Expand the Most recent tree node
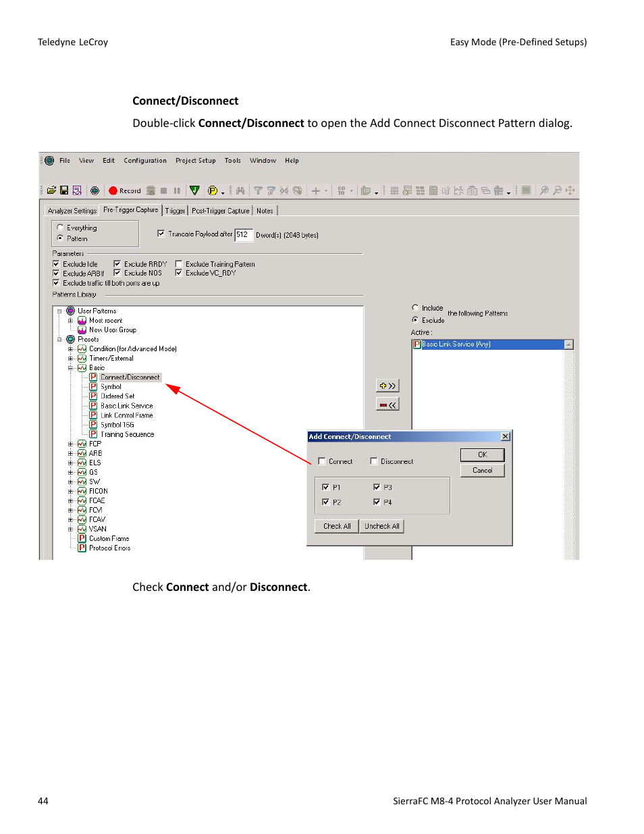 (70, 321)
